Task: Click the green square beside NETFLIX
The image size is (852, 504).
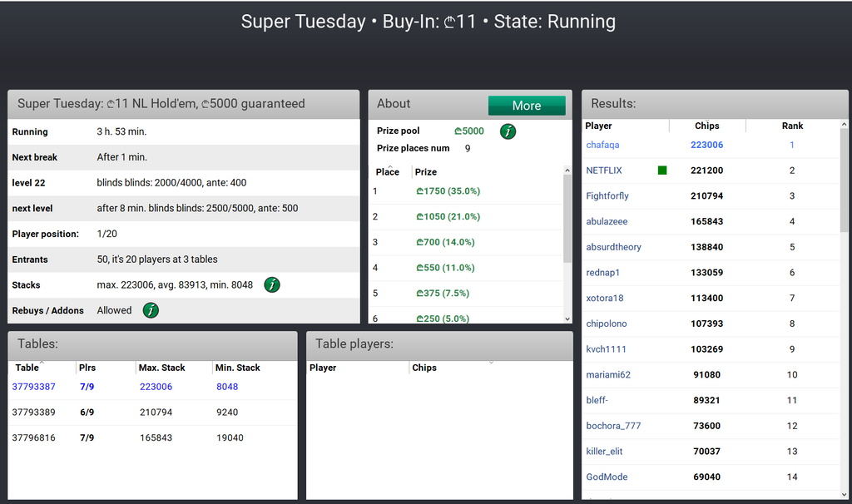Action: point(661,170)
